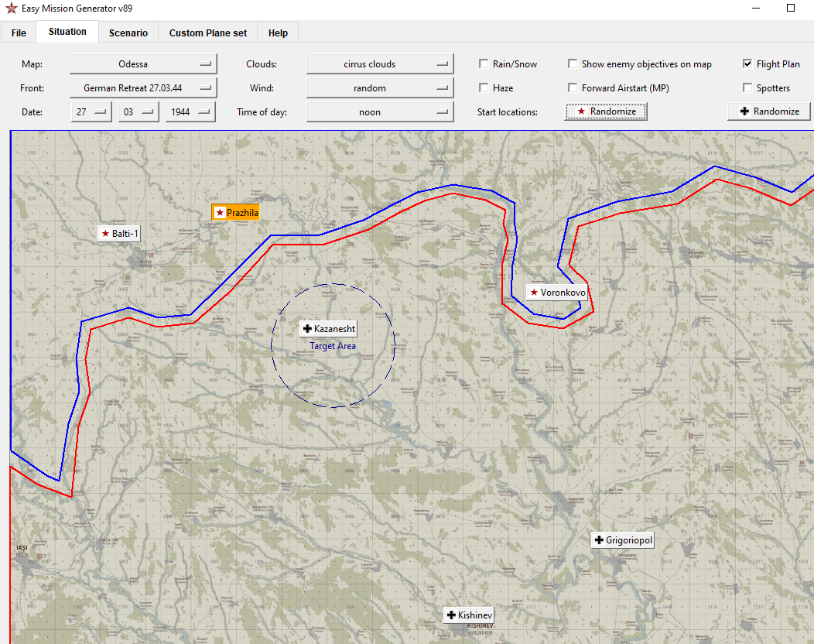Enable Show enemy objectives on map

[x=572, y=63]
